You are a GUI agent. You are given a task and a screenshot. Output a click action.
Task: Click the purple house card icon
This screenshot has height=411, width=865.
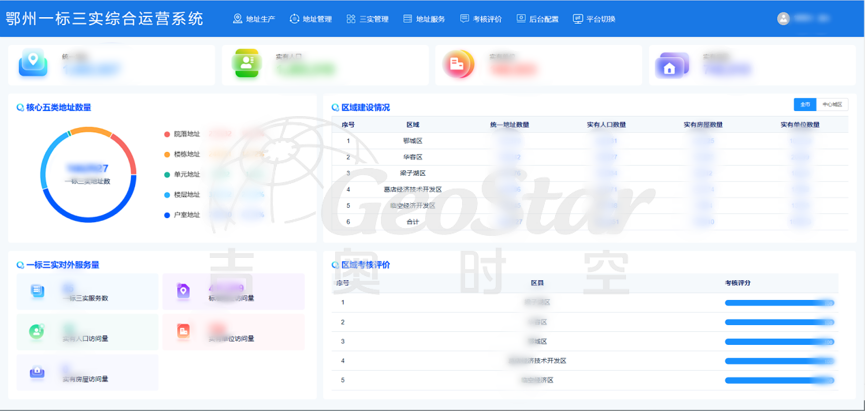pos(671,65)
